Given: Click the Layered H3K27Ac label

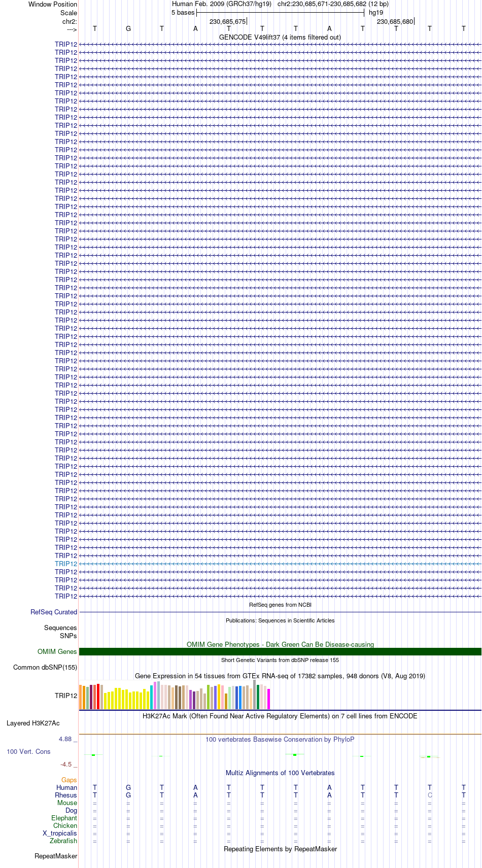Looking at the screenshot, I should pos(33,723).
